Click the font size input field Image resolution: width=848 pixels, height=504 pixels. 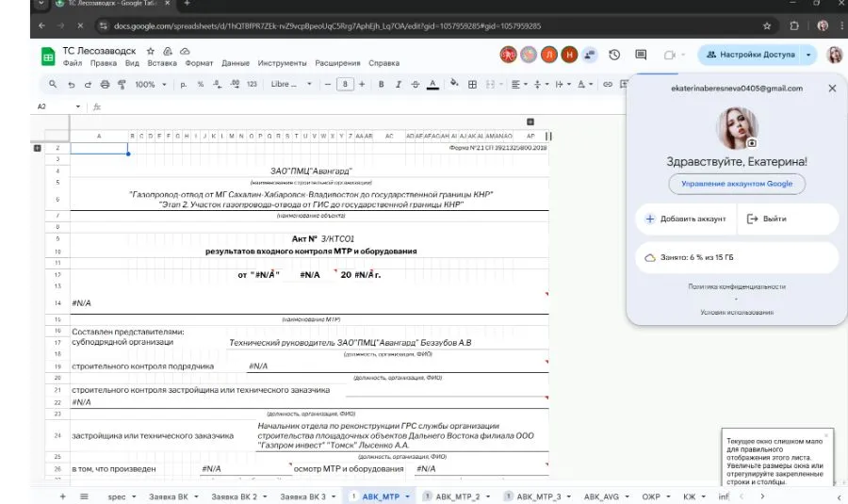pyautogui.click(x=348, y=85)
